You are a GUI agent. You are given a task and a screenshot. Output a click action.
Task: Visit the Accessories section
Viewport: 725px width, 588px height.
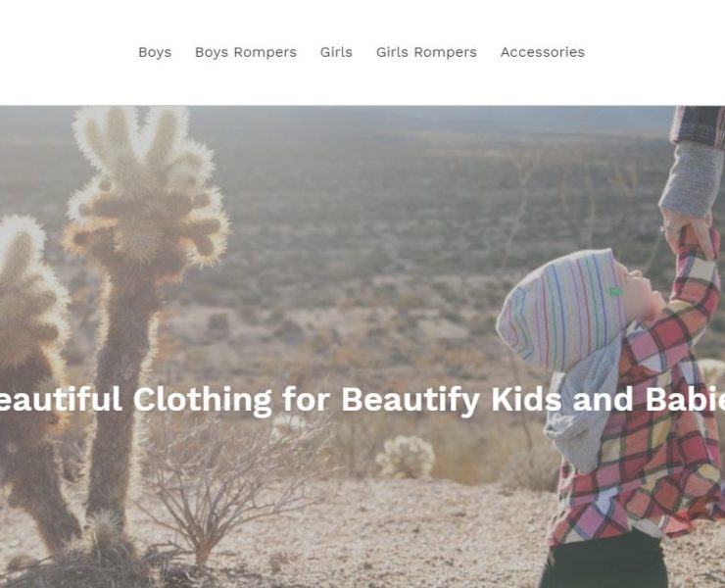pos(543,52)
